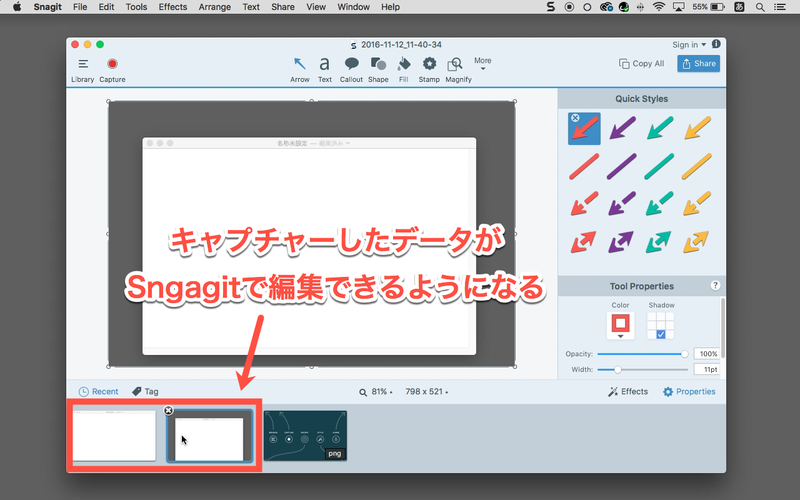Select the dark teal png thumbnail

point(305,436)
